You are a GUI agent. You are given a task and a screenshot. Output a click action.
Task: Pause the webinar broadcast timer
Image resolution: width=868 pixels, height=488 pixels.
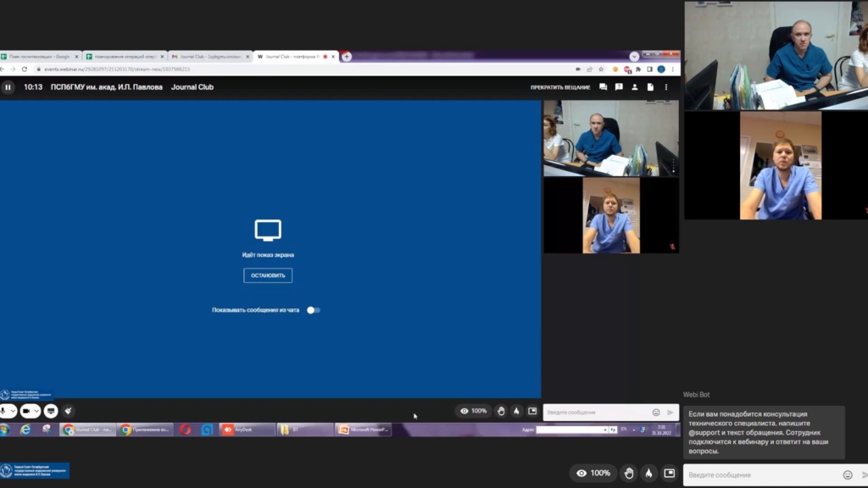pos(8,86)
